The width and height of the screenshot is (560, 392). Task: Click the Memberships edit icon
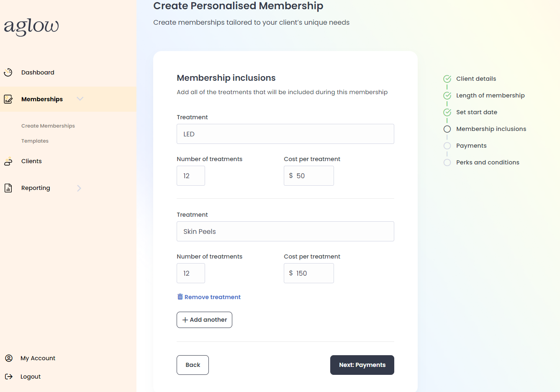coord(8,99)
